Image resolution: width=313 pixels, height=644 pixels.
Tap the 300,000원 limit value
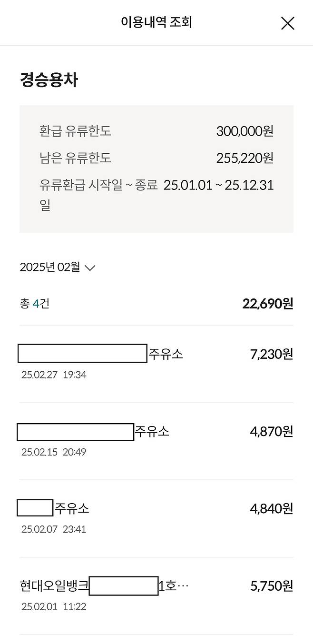pos(244,131)
